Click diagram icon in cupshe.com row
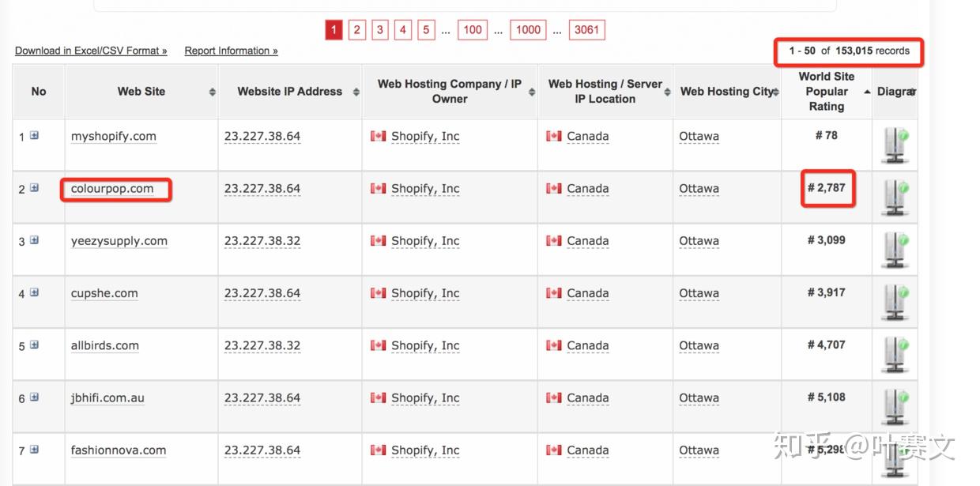980x486 pixels. pos(895,302)
